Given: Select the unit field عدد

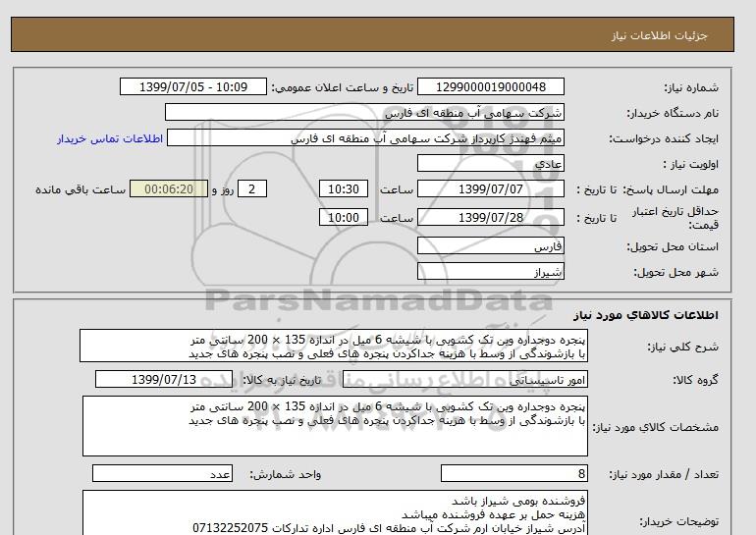Looking at the screenshot, I should [162, 474].
